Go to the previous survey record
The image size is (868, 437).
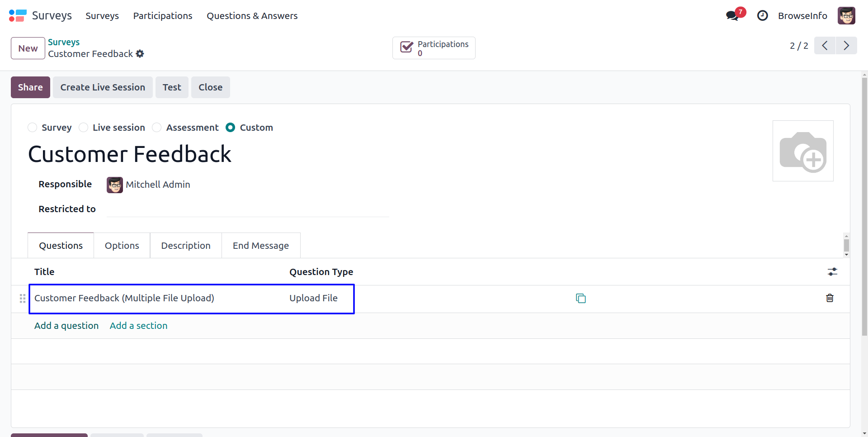(825, 46)
